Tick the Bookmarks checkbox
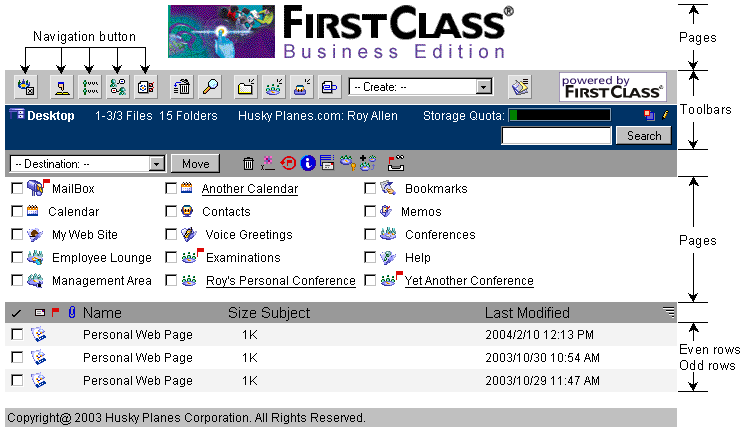Image resolution: width=744 pixels, height=432 pixels. coord(370,188)
